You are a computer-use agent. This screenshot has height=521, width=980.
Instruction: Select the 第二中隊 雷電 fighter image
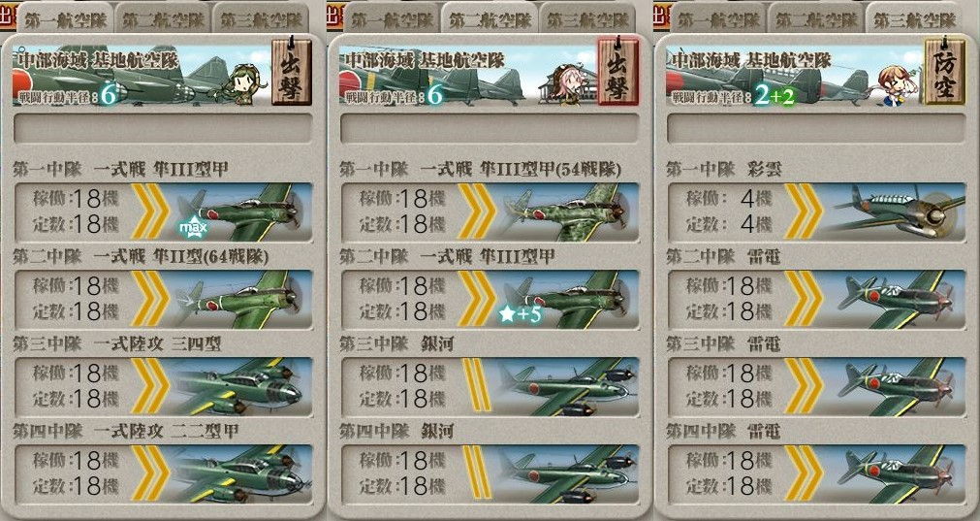[x=895, y=300]
